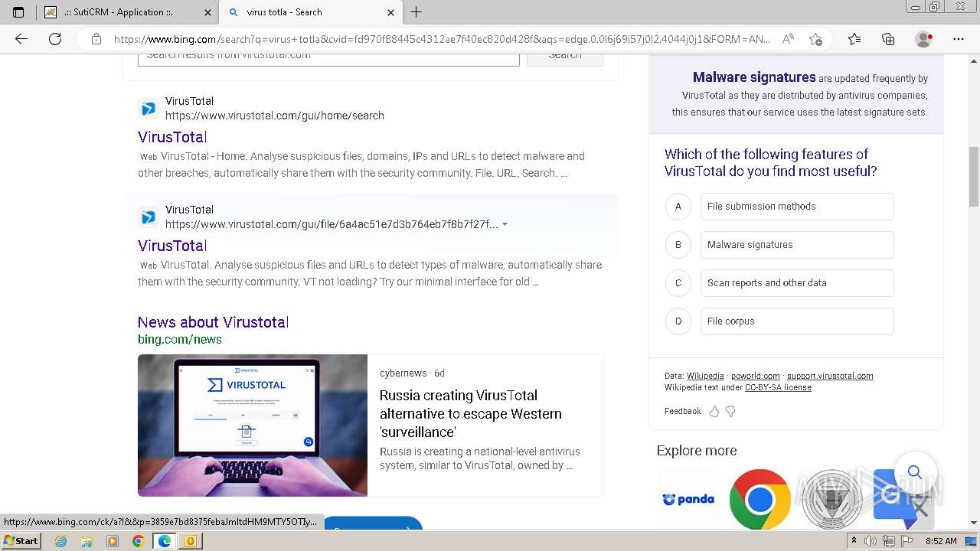Expand the dropdown arrow beside the file URL

tap(505, 224)
